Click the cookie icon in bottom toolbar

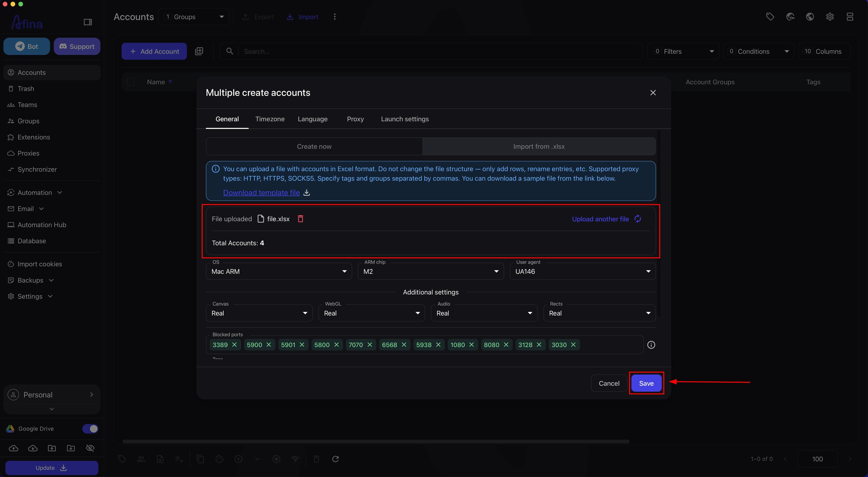(x=219, y=459)
